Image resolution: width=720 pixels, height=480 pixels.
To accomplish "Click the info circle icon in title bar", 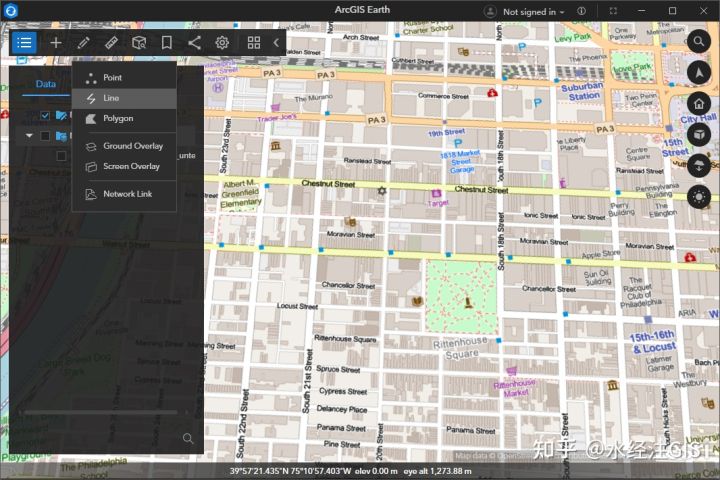I will (581, 11).
